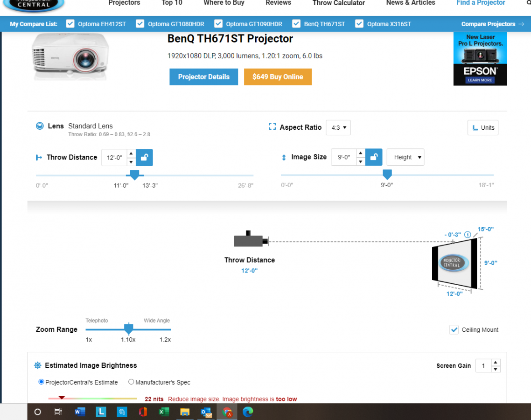Viewport: 531px width, 420px height.
Task: Switch to Chrome in the taskbar
Action: coord(227,412)
